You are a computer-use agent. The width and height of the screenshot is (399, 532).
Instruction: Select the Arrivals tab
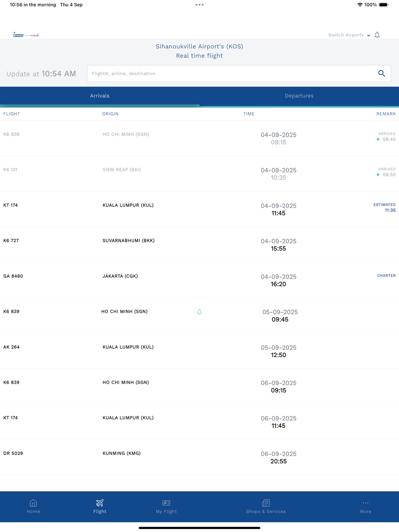click(100, 96)
